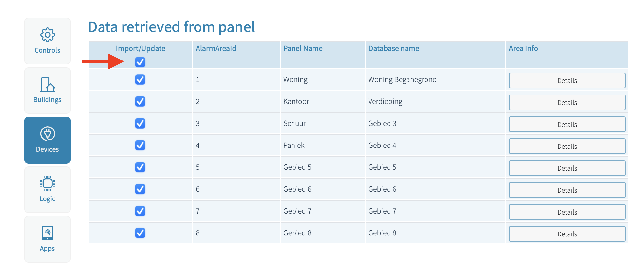The height and width of the screenshot is (276, 644).
Task: Open Details for Woning Beganegrond
Action: (567, 80)
